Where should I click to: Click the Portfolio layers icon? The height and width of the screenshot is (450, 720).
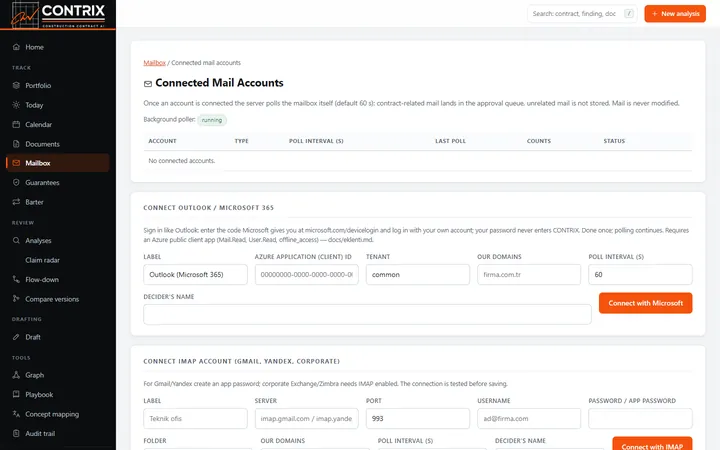click(16, 85)
